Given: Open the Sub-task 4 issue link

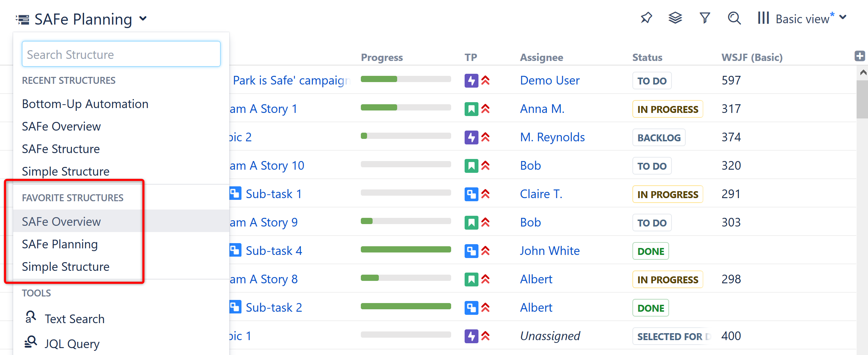Looking at the screenshot, I should [x=274, y=251].
